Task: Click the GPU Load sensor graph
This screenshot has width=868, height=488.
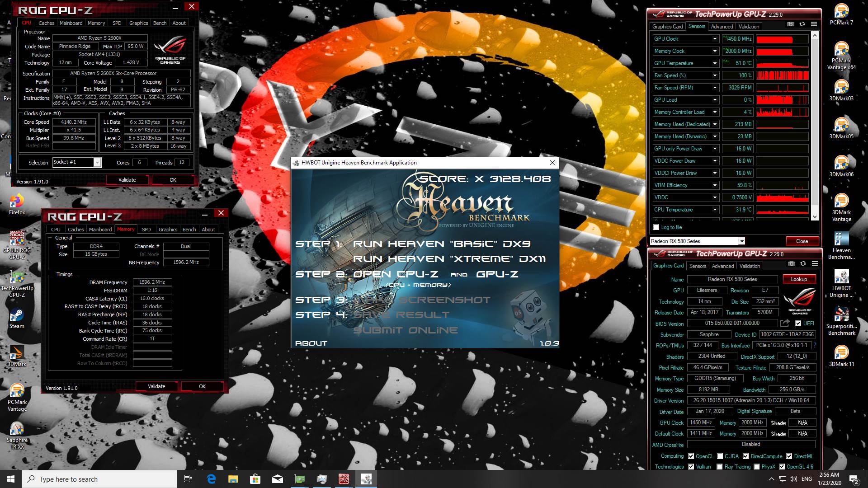Action: click(x=782, y=100)
